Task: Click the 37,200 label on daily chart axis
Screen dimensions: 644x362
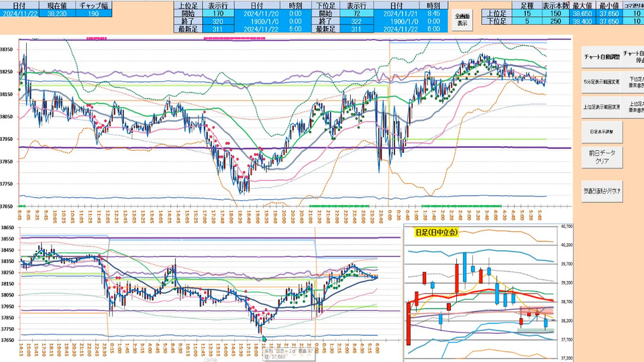Action: (566, 358)
